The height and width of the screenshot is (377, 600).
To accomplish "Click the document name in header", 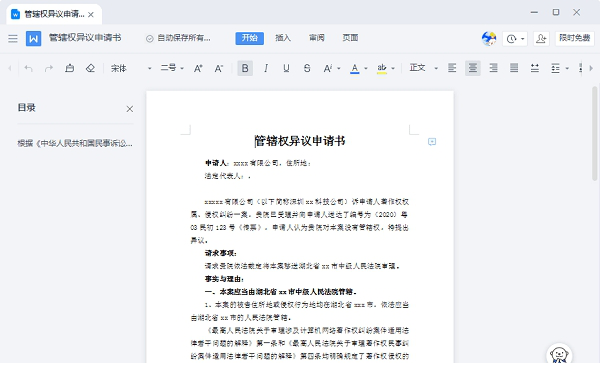I will tap(85, 38).
